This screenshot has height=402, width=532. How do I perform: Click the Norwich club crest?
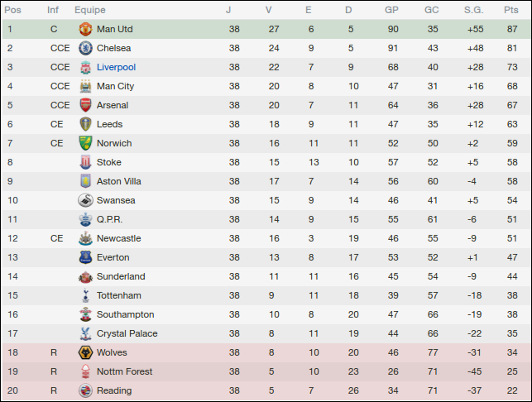click(x=85, y=143)
